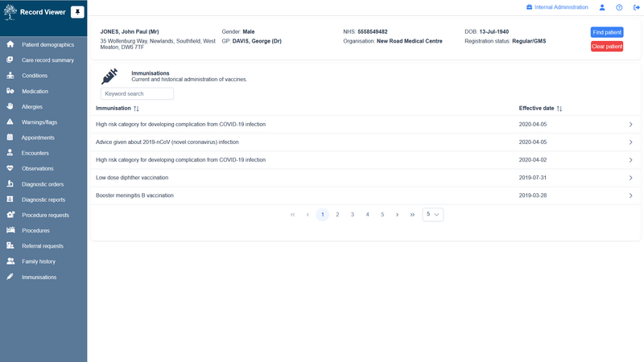Viewport: 644px width, 362px height.
Task: Expand Advice given about 2019-nCoV row chevron
Action: tap(631, 142)
